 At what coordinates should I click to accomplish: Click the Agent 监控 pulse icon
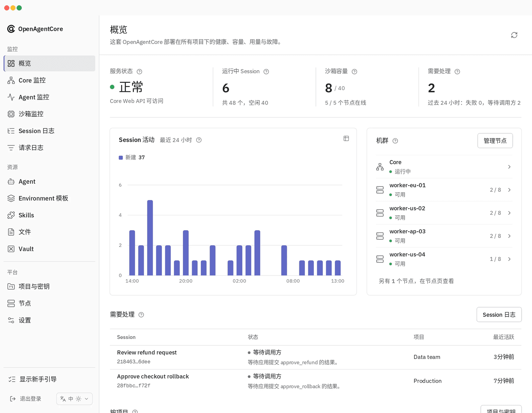click(11, 97)
